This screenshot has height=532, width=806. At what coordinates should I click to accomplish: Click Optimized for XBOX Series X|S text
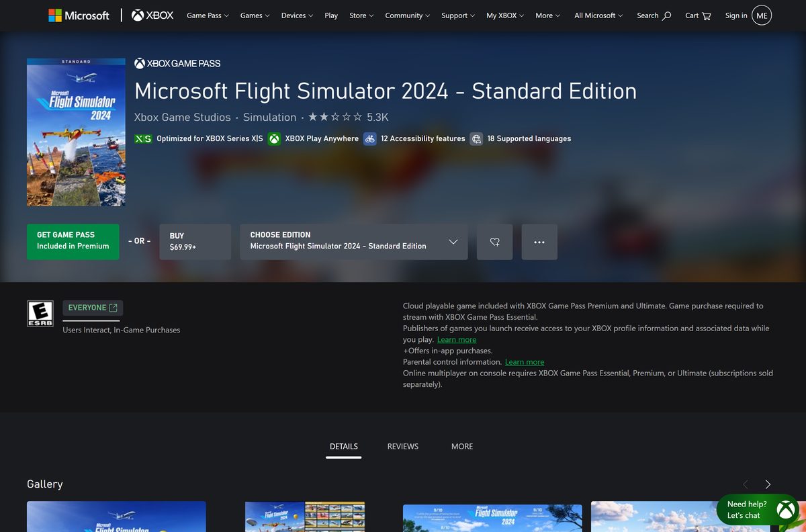point(210,138)
